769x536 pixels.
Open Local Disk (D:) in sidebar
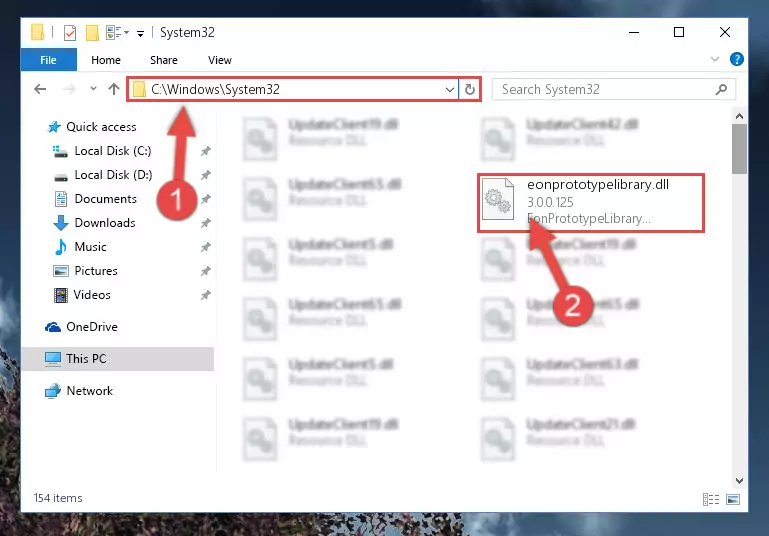click(x=103, y=175)
